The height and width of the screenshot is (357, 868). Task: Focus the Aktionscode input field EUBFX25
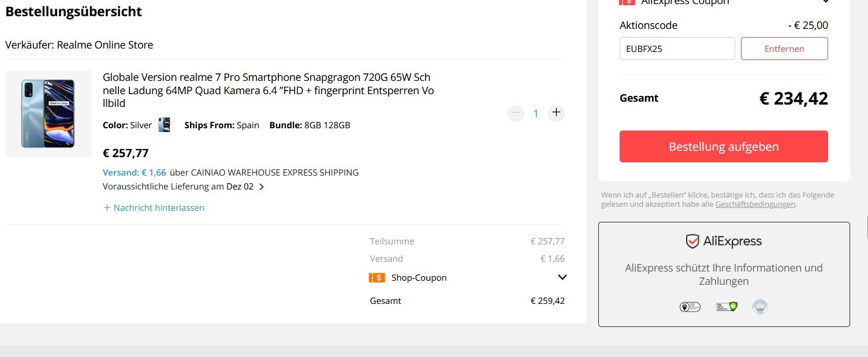coord(677,49)
